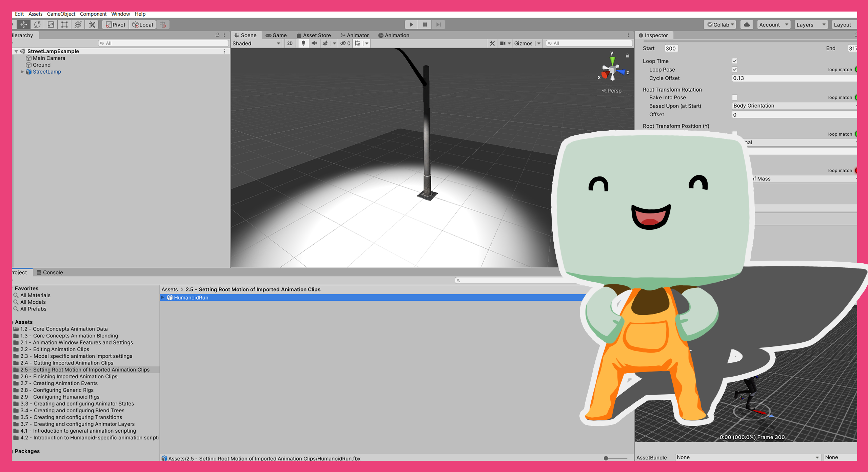Screen dimensions: 868x472
Task: Select the Scale tool
Action: (x=51, y=24)
